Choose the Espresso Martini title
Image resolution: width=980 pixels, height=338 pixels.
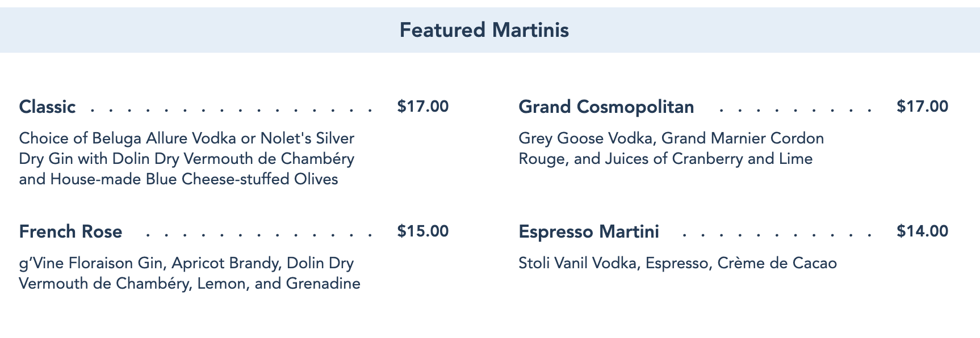coord(588,231)
